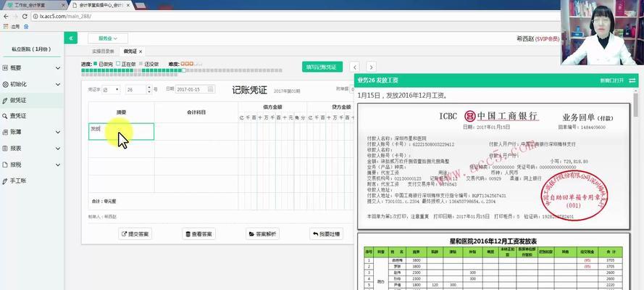
Task: Click the 查凭证 magnifier icon in the sidebar
Action: tap(6, 116)
